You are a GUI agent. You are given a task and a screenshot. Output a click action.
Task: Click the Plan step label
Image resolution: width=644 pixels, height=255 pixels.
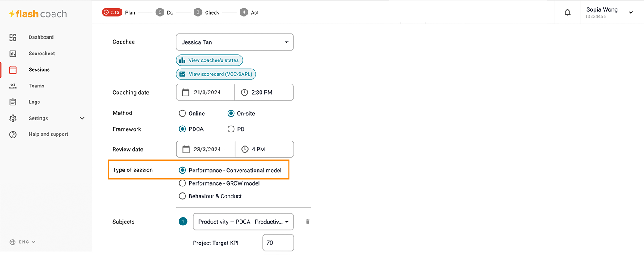pos(130,12)
